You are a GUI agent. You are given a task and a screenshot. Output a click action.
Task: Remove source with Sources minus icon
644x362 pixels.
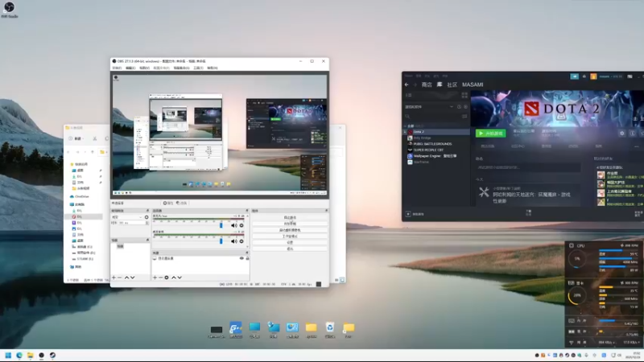160,278
